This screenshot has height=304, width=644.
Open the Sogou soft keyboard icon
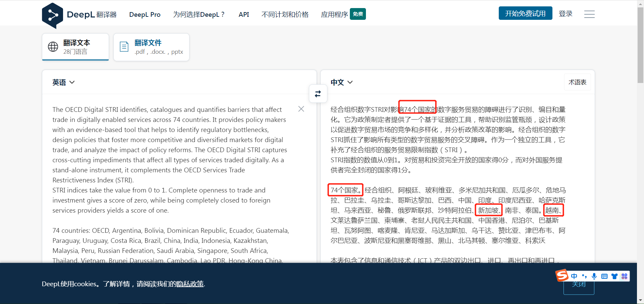[x=604, y=276]
